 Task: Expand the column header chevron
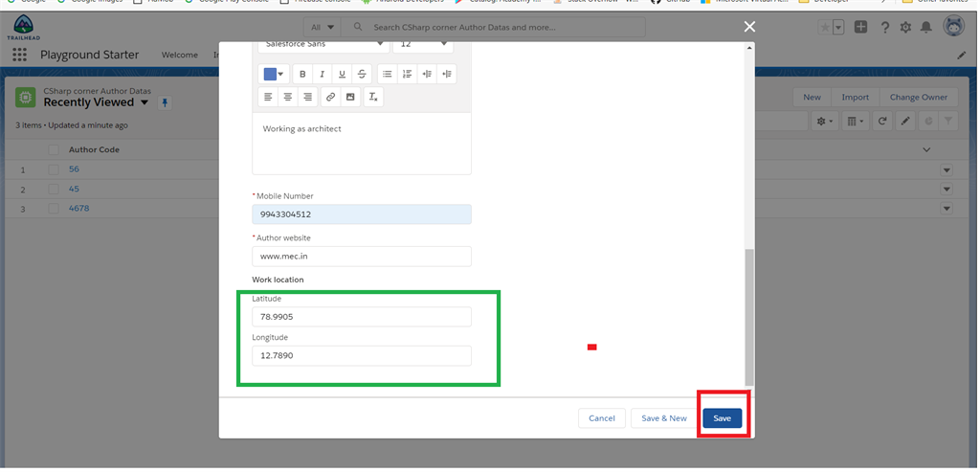[926, 149]
